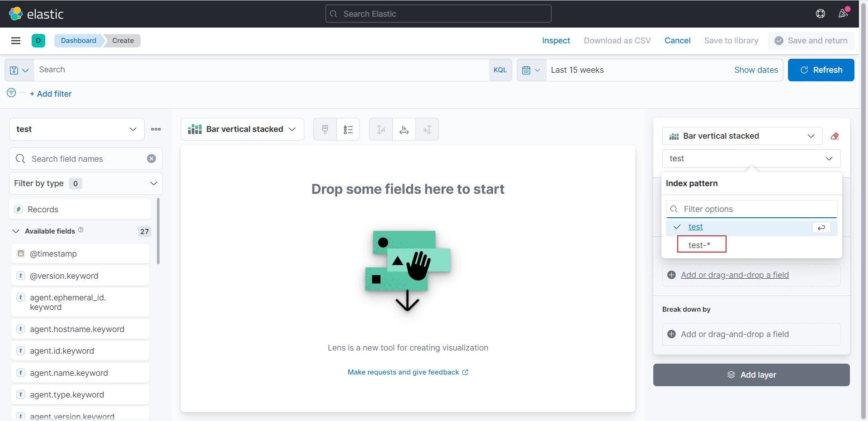Select the agent.name.keyword field
868x421 pixels.
point(80,373)
